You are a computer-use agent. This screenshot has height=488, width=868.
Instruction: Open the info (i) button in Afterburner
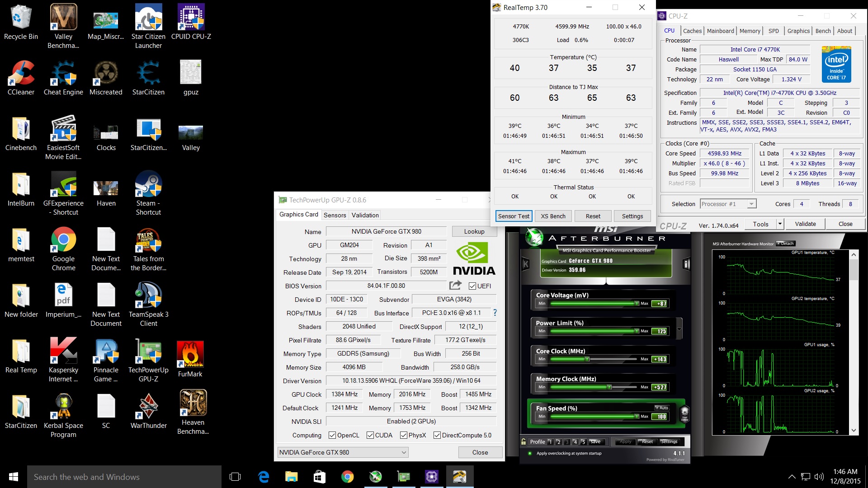tap(686, 264)
